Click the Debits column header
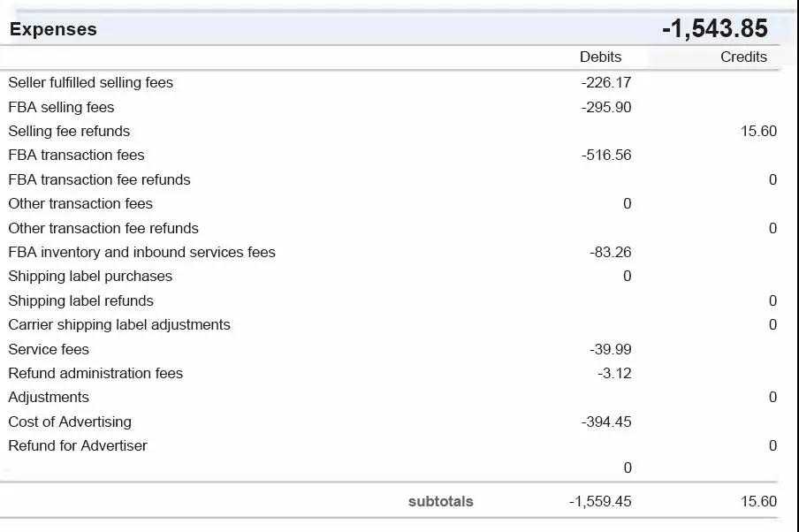 (x=600, y=57)
